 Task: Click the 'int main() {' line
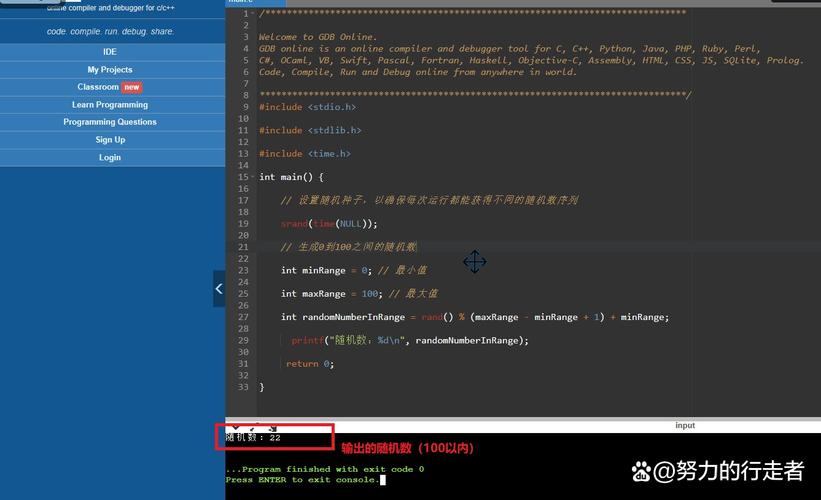[291, 177]
